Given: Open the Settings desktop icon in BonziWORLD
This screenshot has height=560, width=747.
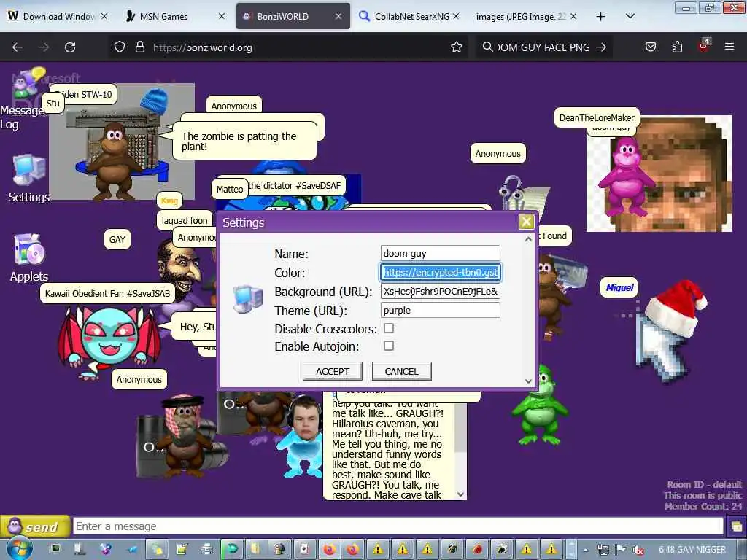Looking at the screenshot, I should point(28,179).
